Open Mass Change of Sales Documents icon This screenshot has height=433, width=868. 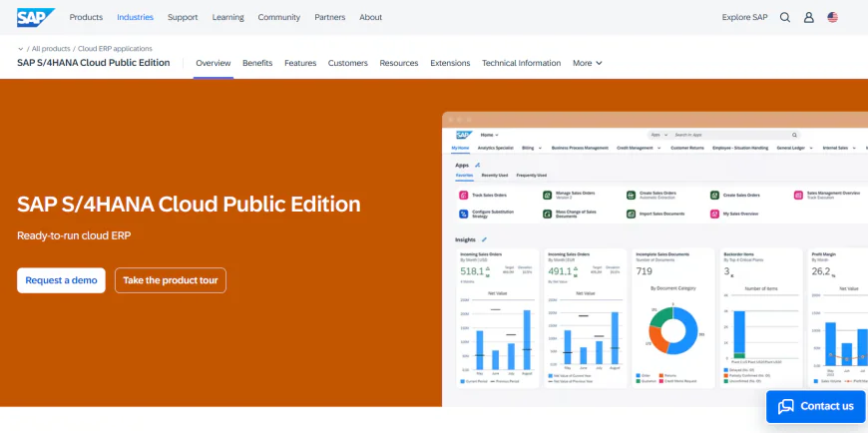click(x=547, y=214)
